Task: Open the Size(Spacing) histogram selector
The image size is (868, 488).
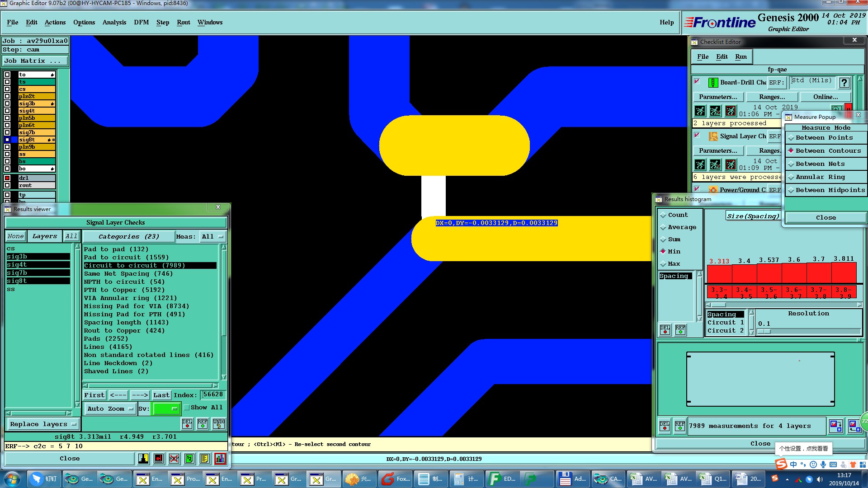Action: coord(753,216)
